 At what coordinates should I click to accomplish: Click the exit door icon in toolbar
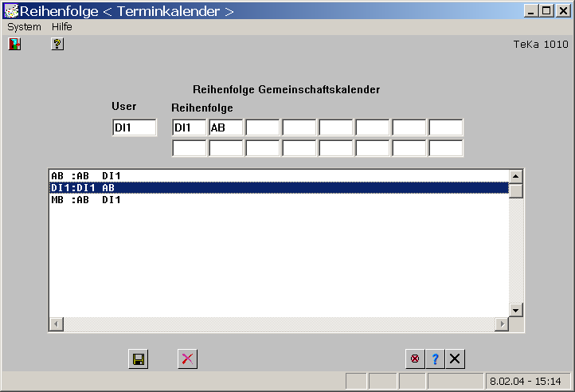pyautogui.click(x=14, y=45)
